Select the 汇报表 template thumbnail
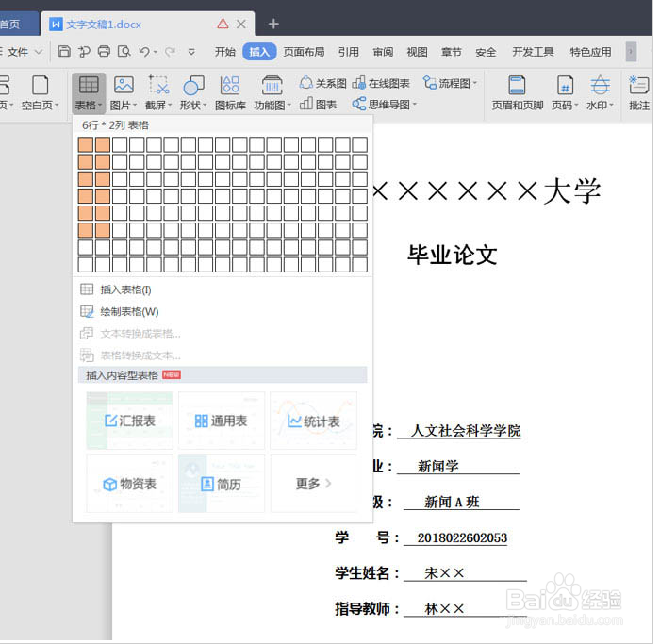This screenshot has width=660, height=644. click(130, 421)
